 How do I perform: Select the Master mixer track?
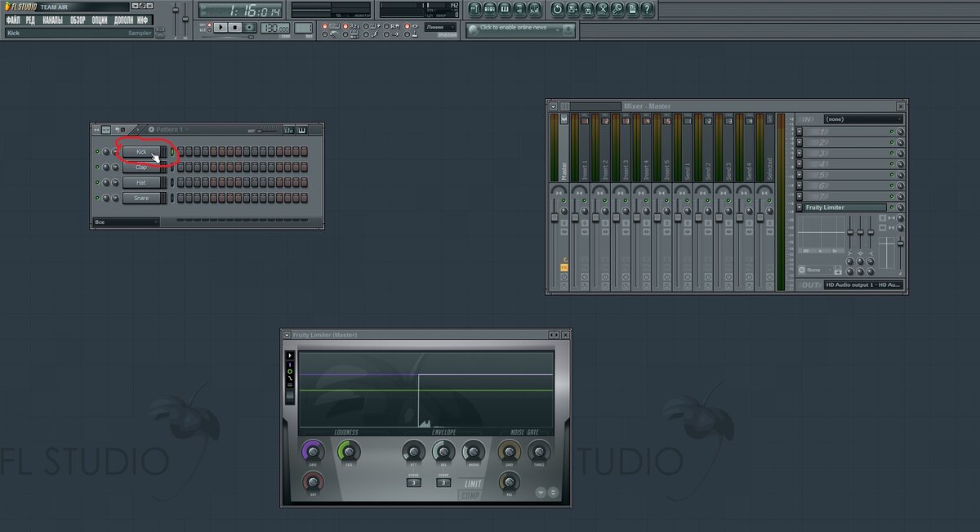(563, 147)
